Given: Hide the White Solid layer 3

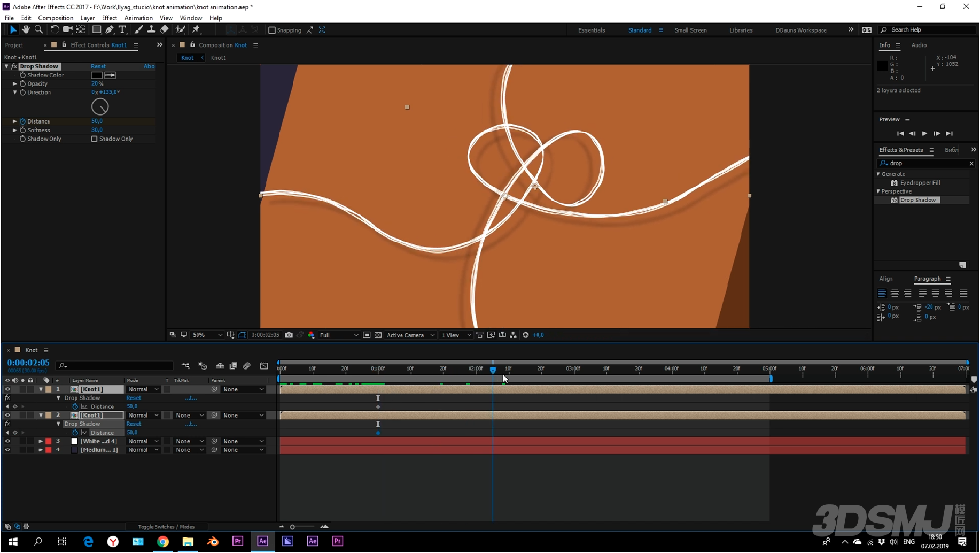Looking at the screenshot, I should point(7,442).
